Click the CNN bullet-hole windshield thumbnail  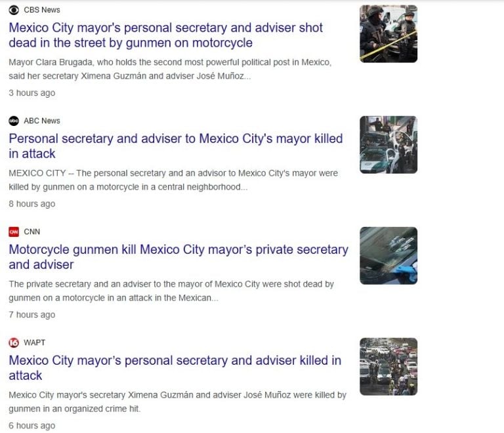point(388,256)
